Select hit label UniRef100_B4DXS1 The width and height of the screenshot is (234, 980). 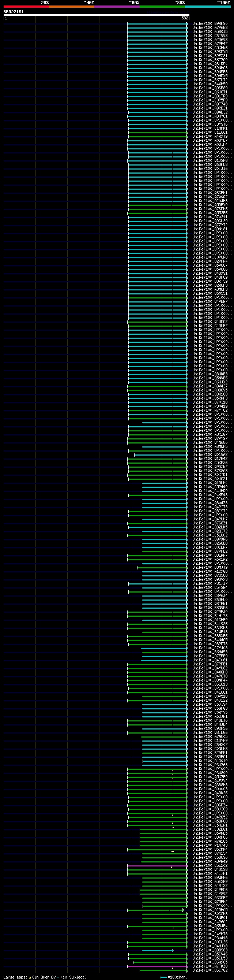210,274
